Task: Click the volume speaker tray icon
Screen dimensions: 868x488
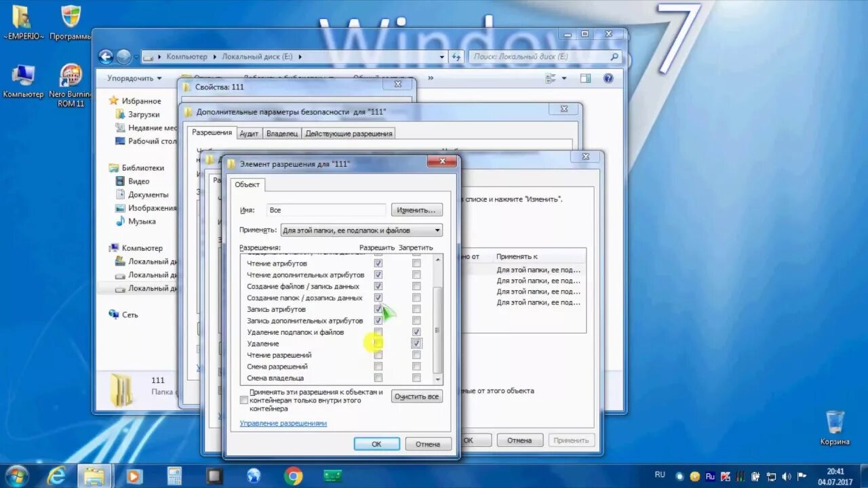Action: pyautogui.click(x=787, y=476)
